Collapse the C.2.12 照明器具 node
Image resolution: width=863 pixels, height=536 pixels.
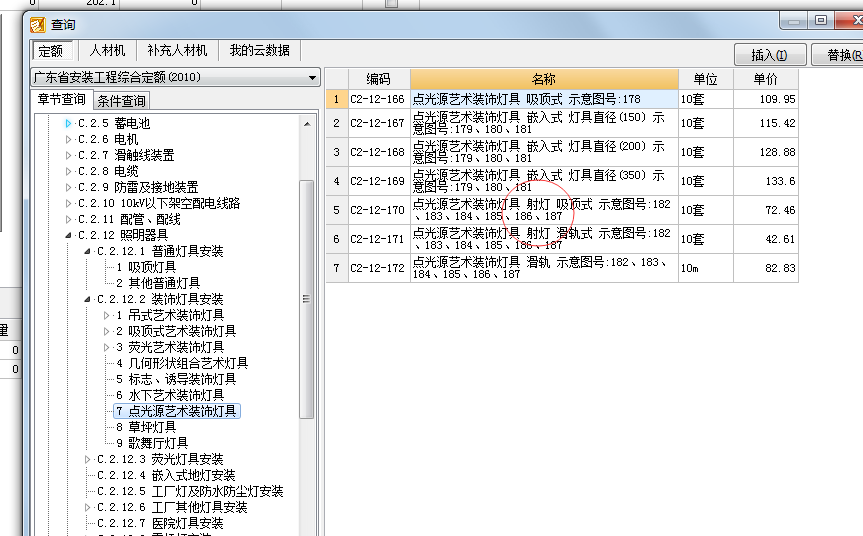click(x=68, y=235)
